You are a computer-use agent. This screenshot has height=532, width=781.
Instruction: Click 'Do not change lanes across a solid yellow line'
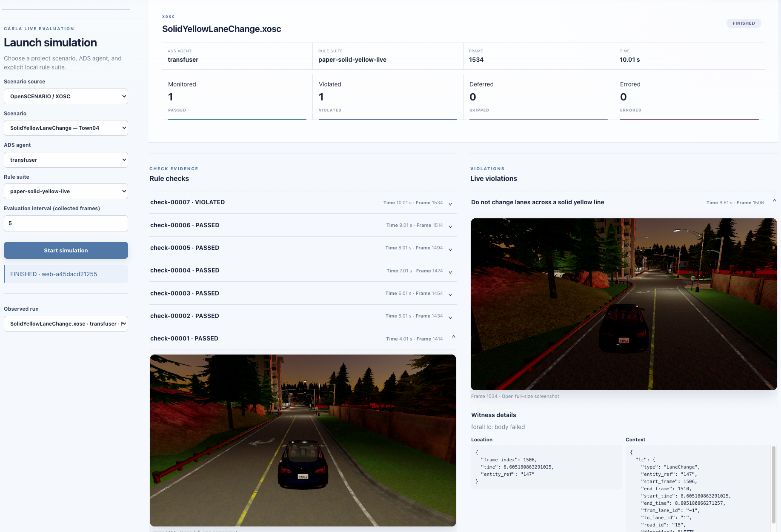[538, 202]
